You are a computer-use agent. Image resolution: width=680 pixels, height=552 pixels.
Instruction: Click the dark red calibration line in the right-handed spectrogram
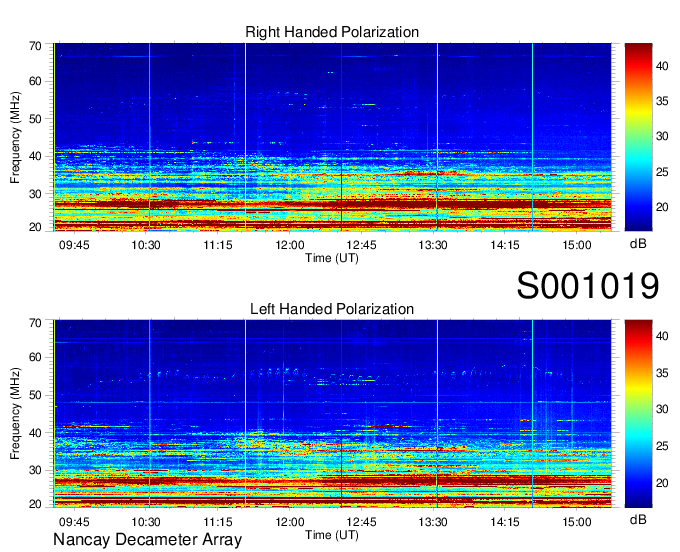pos(341,137)
